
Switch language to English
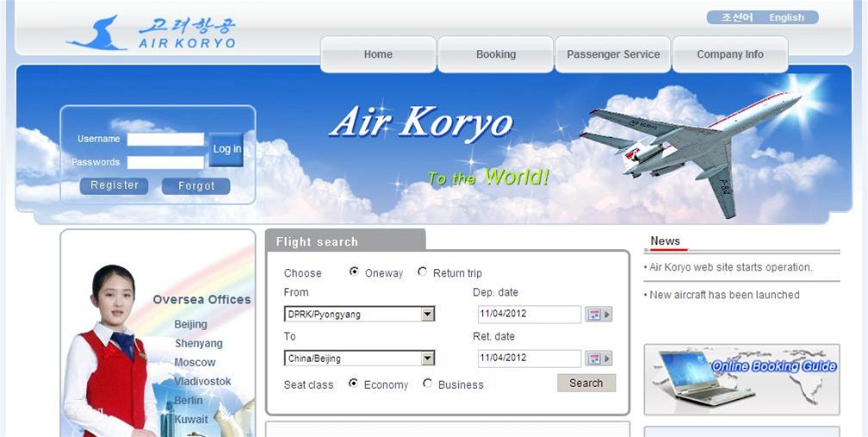787,18
